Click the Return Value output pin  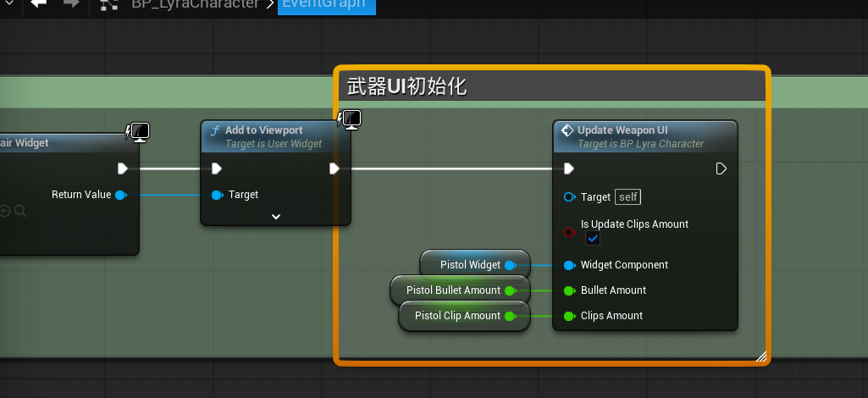click(x=121, y=195)
